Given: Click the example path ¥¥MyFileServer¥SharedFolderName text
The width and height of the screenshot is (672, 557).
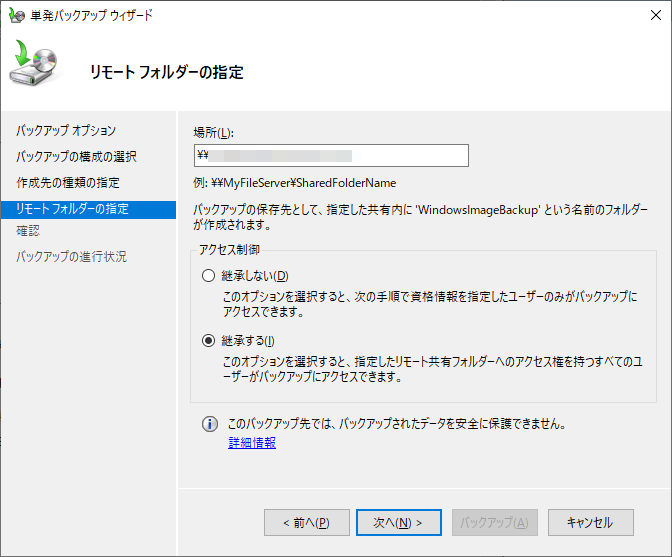Looking at the screenshot, I should click(303, 183).
